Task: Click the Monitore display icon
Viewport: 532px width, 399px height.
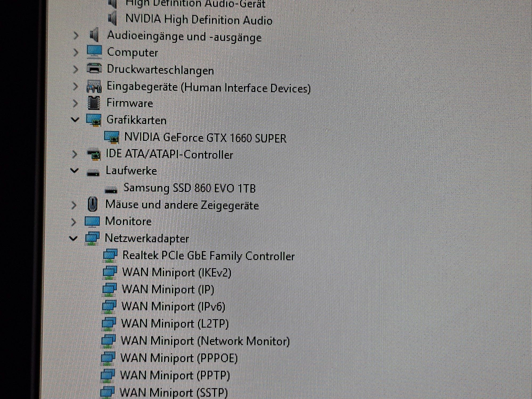Action: pos(92,221)
